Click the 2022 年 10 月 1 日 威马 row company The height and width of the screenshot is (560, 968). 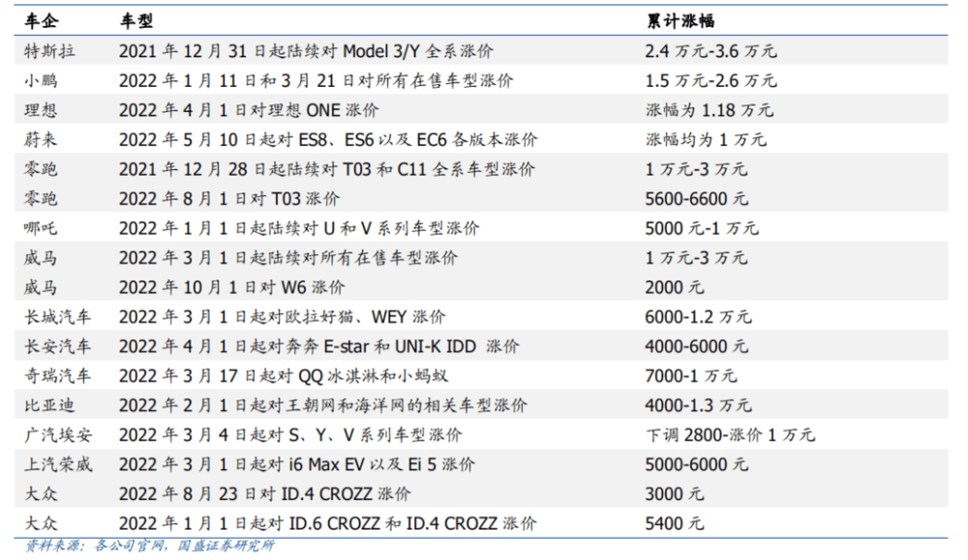(42, 287)
